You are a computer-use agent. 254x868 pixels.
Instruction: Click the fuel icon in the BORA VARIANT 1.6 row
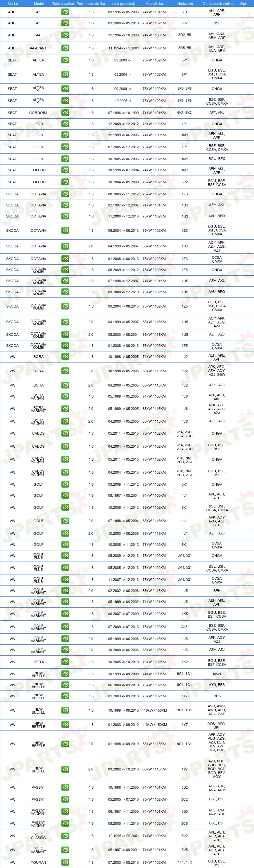[x=65, y=397]
